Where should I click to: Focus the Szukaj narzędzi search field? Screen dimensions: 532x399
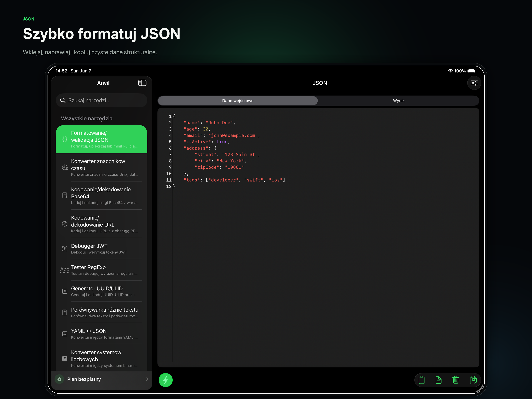pyautogui.click(x=101, y=100)
